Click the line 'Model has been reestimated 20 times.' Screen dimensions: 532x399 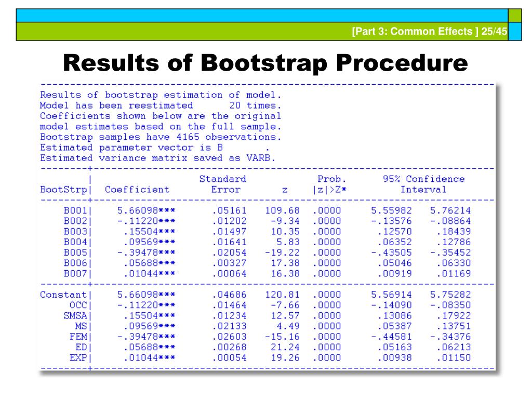[x=161, y=105]
